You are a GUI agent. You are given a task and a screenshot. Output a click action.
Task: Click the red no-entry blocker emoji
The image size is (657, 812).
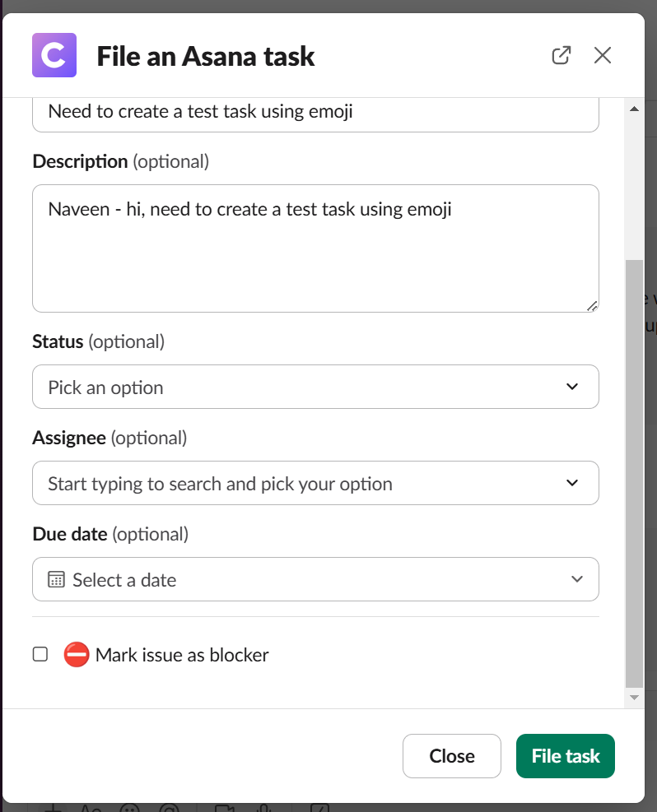[77, 655]
